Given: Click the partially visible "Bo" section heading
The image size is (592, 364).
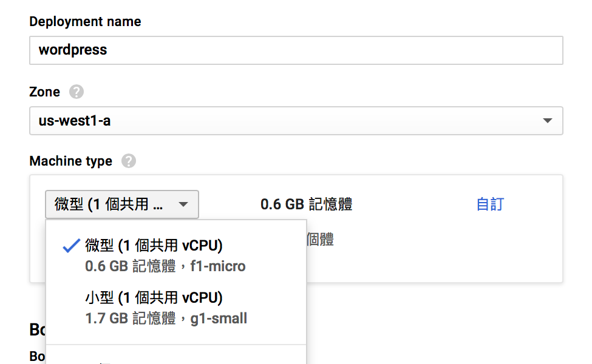Looking at the screenshot, I should 37,329.
